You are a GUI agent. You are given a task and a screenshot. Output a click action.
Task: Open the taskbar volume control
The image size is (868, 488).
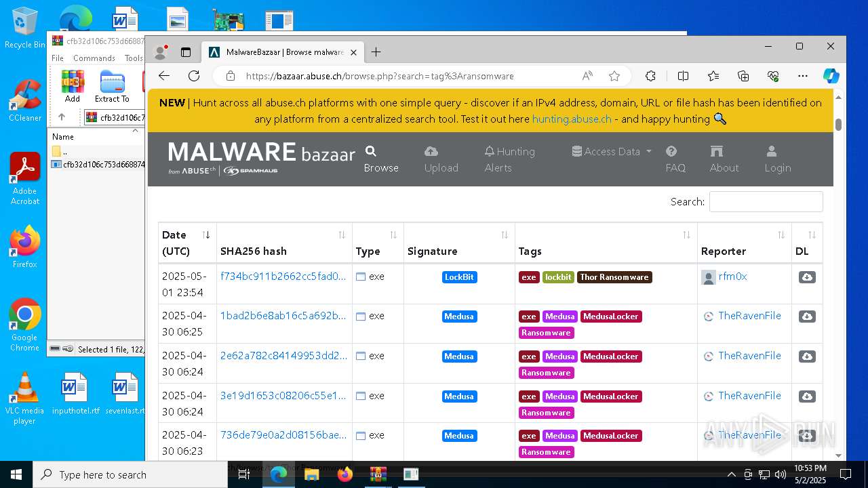(x=780, y=474)
